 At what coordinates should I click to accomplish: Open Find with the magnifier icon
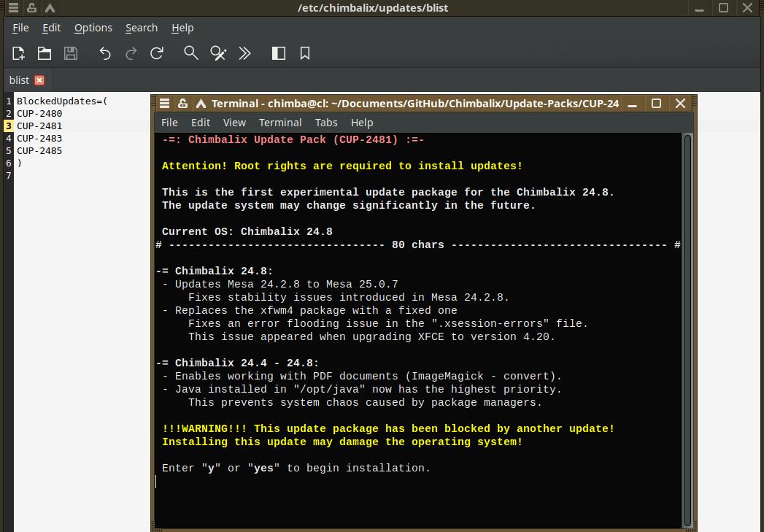(191, 53)
